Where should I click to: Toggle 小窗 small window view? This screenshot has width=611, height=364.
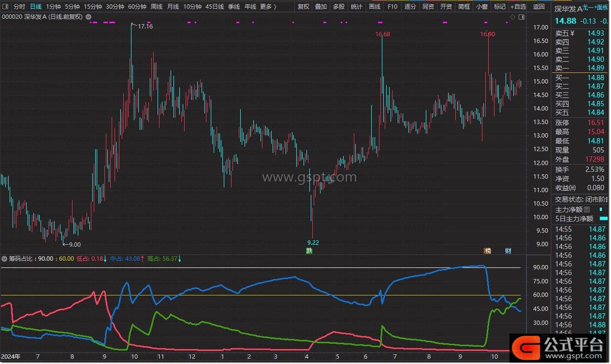tap(481, 7)
